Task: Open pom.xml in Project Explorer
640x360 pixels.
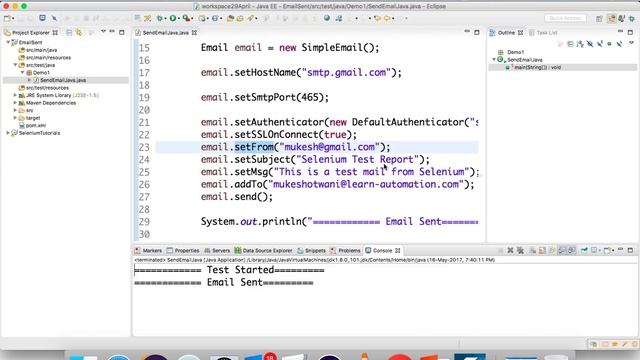Action: [x=36, y=125]
